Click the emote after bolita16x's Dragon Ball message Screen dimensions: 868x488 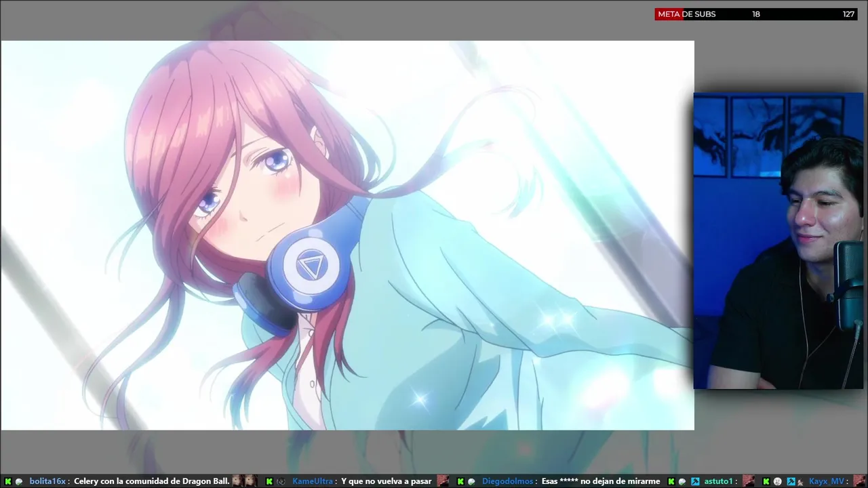[245, 481]
